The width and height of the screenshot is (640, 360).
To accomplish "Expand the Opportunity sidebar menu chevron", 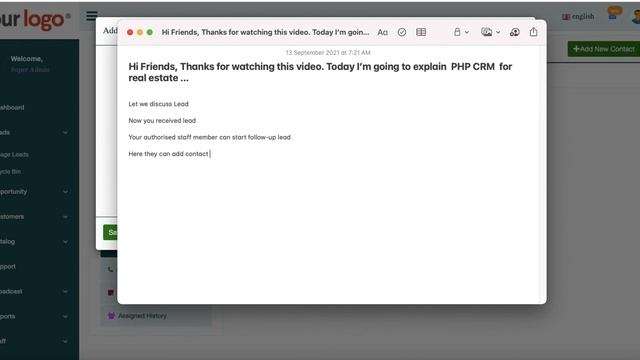I will tap(65, 192).
